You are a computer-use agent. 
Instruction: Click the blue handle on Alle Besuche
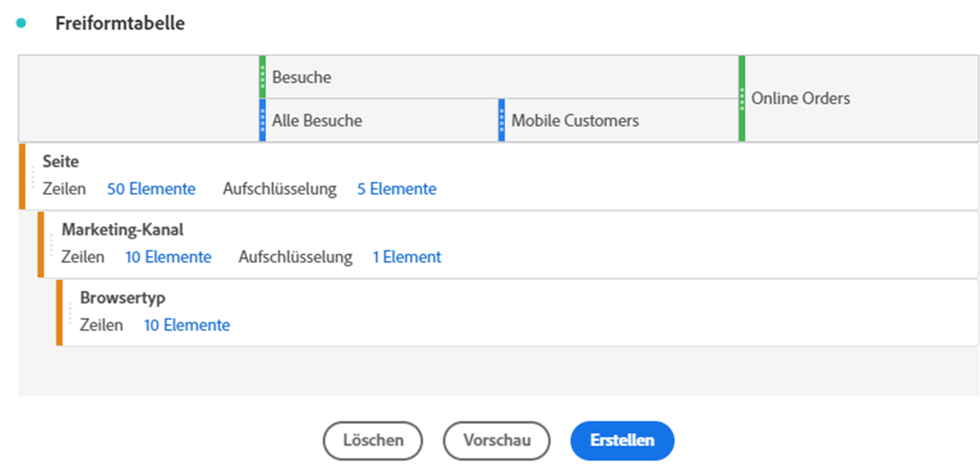(x=263, y=120)
